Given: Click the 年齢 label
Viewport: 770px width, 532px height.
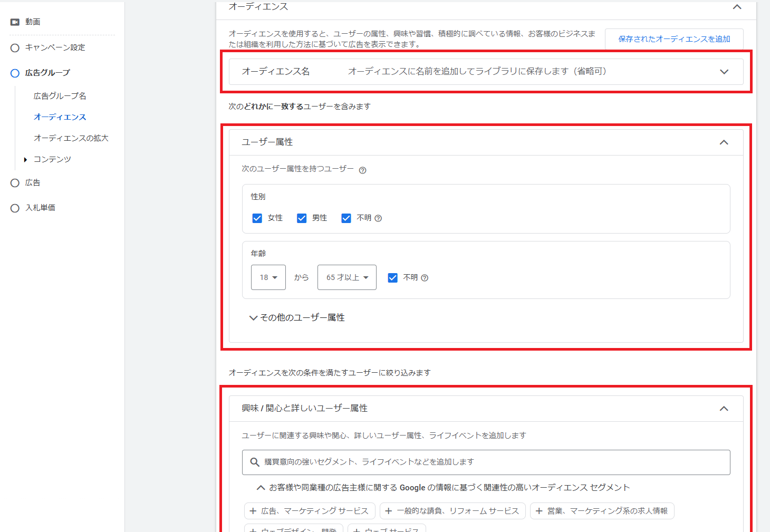Looking at the screenshot, I should (258, 254).
